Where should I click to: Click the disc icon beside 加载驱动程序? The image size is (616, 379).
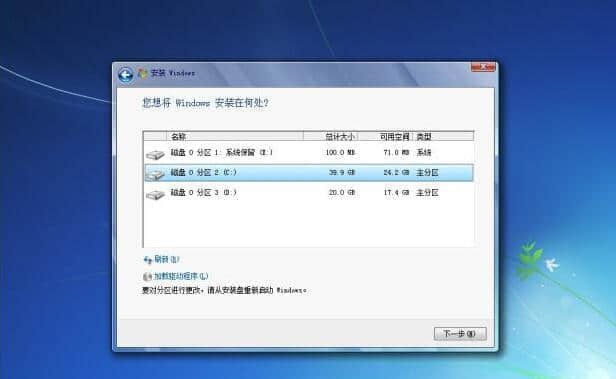coord(147,276)
